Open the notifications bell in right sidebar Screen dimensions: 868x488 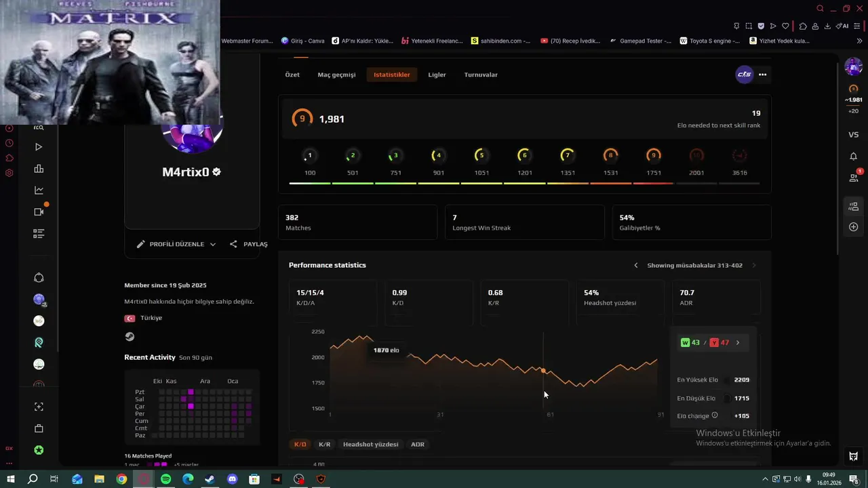pos(854,157)
